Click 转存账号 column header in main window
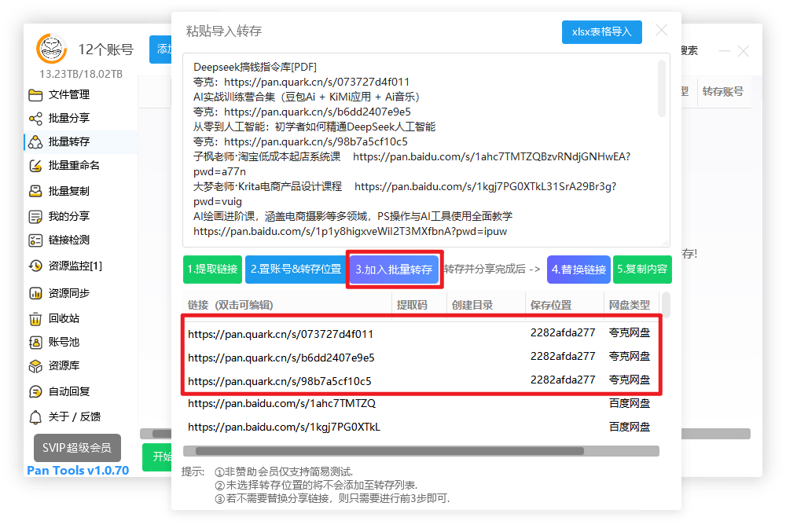 722,91
